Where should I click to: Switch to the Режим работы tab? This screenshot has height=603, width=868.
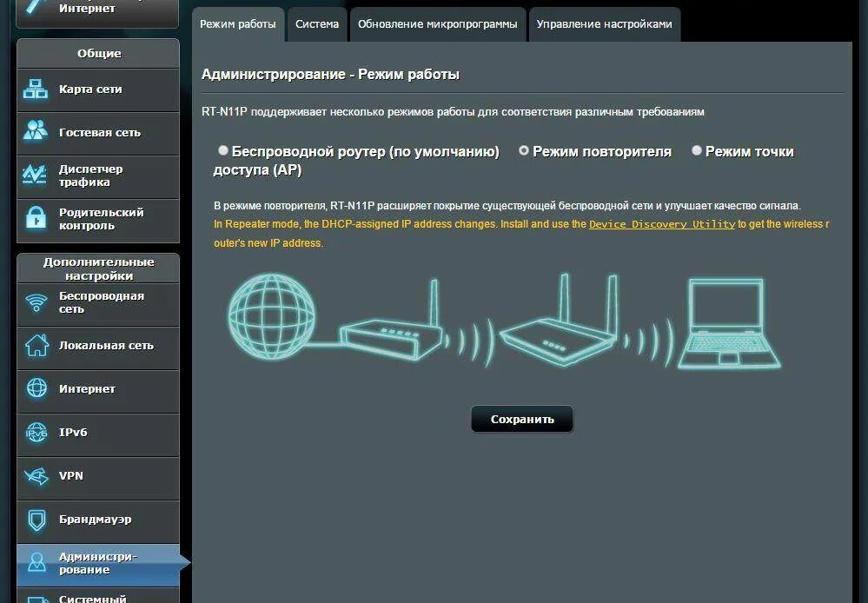pyautogui.click(x=238, y=24)
